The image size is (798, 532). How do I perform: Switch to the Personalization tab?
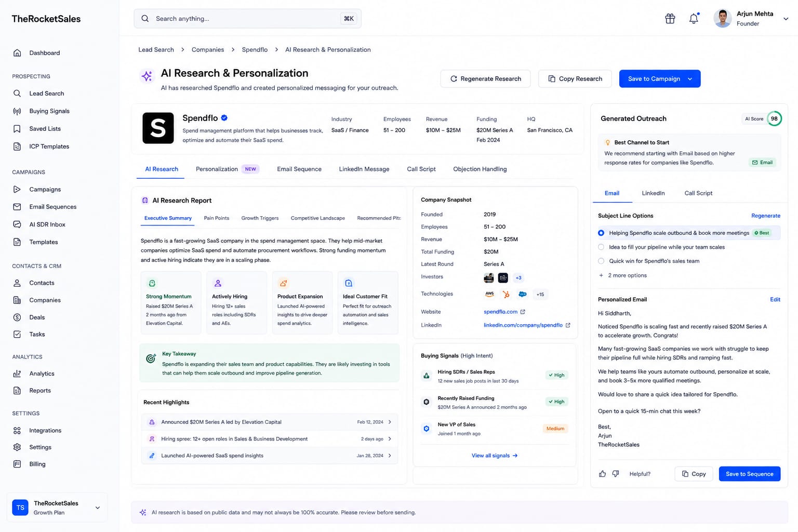(x=227, y=169)
